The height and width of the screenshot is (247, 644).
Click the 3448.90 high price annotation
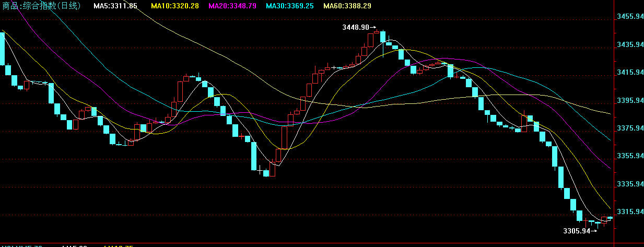[x=356, y=27]
